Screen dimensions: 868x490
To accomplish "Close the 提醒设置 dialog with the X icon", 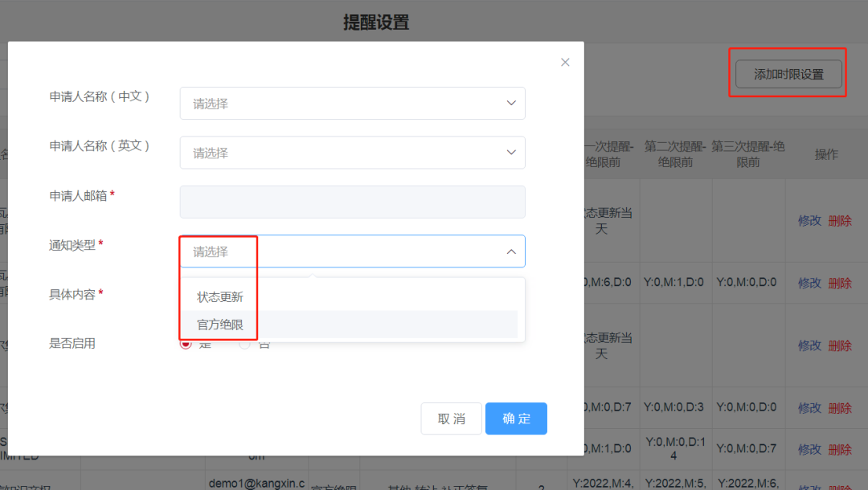I will (565, 62).
